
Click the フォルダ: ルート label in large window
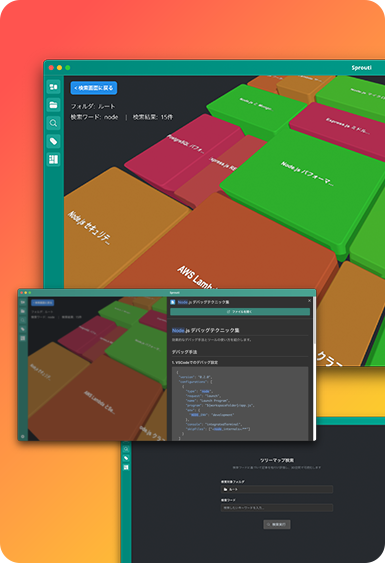(93, 106)
